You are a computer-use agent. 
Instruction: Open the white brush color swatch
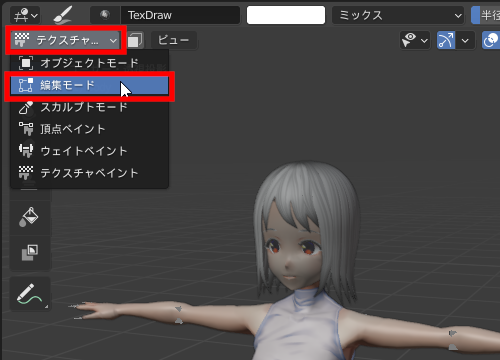(x=286, y=15)
